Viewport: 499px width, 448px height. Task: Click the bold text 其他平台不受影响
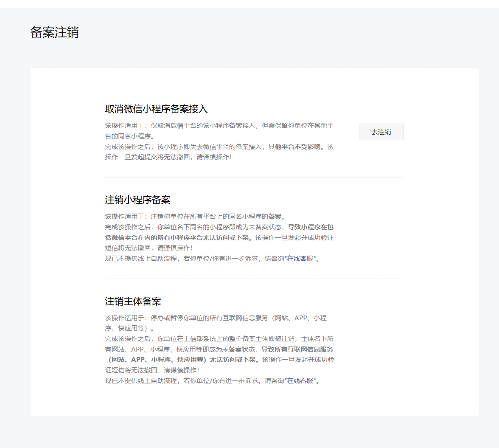tap(294, 147)
